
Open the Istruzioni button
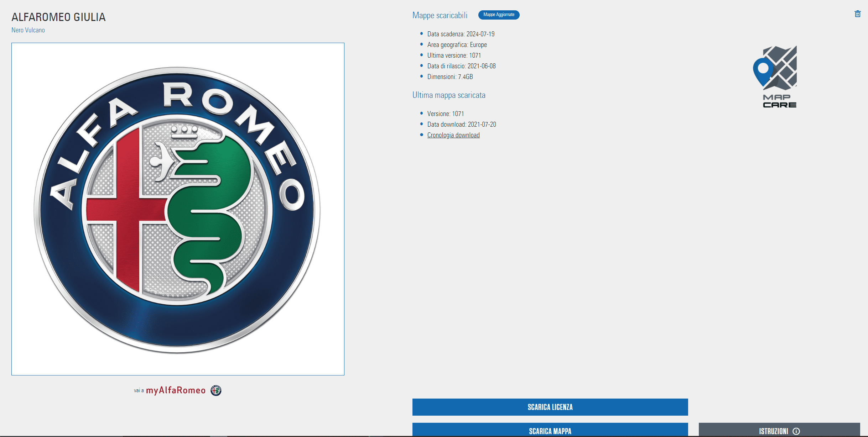[x=773, y=431]
